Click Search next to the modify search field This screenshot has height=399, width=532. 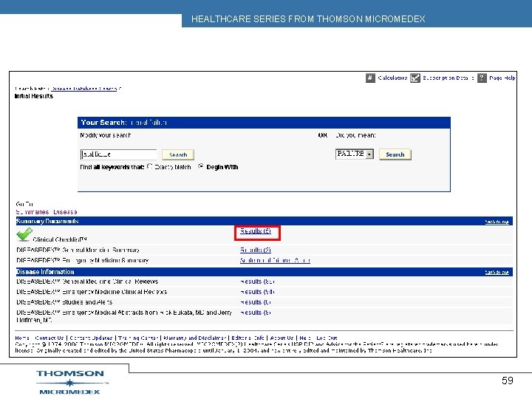(178, 154)
